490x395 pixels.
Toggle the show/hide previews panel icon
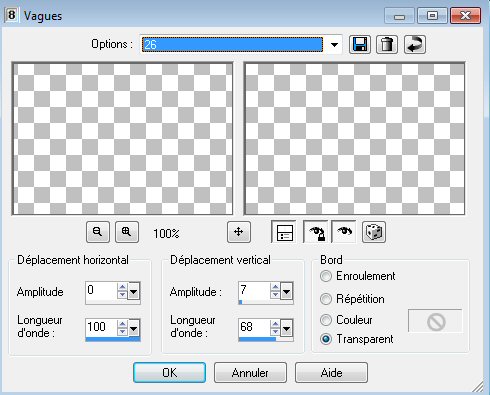(x=284, y=232)
